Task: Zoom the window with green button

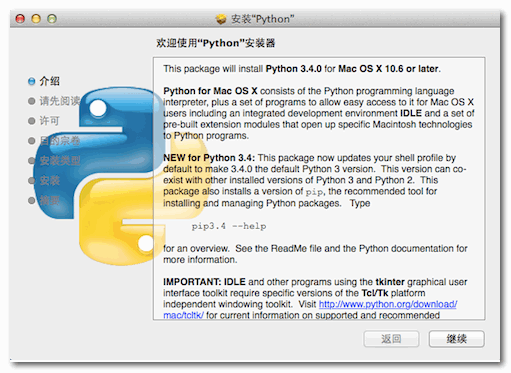Action: [52, 19]
